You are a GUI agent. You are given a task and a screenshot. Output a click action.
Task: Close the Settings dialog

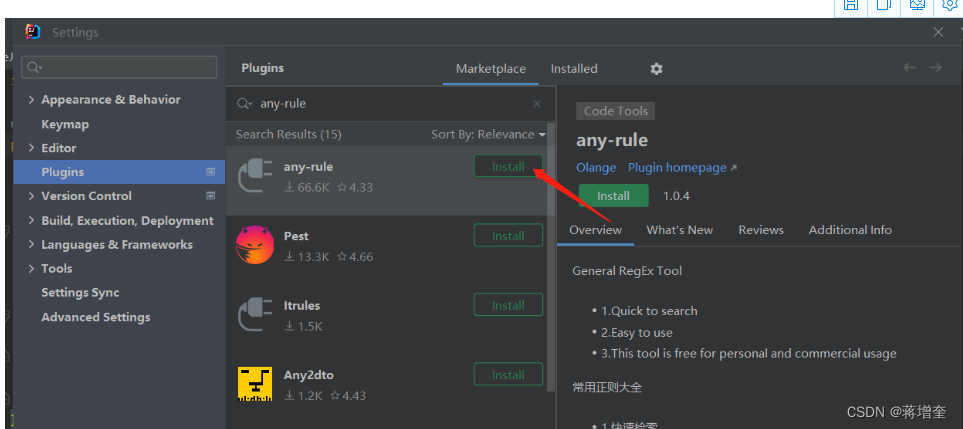pos(938,32)
